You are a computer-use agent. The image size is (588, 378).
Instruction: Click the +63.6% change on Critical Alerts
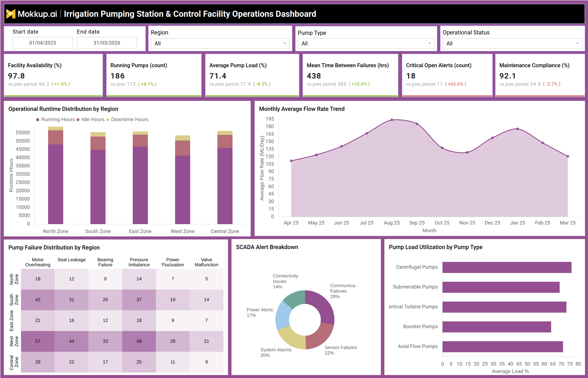pos(455,84)
